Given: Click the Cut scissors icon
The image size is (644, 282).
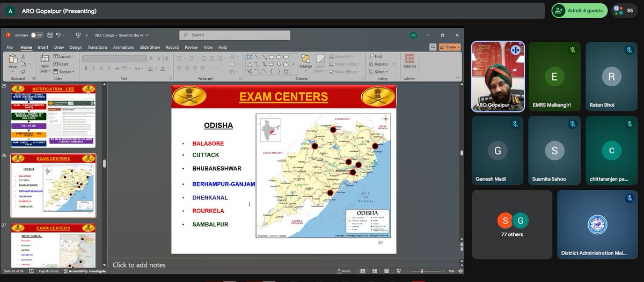Looking at the screenshot, I should (x=23, y=57).
